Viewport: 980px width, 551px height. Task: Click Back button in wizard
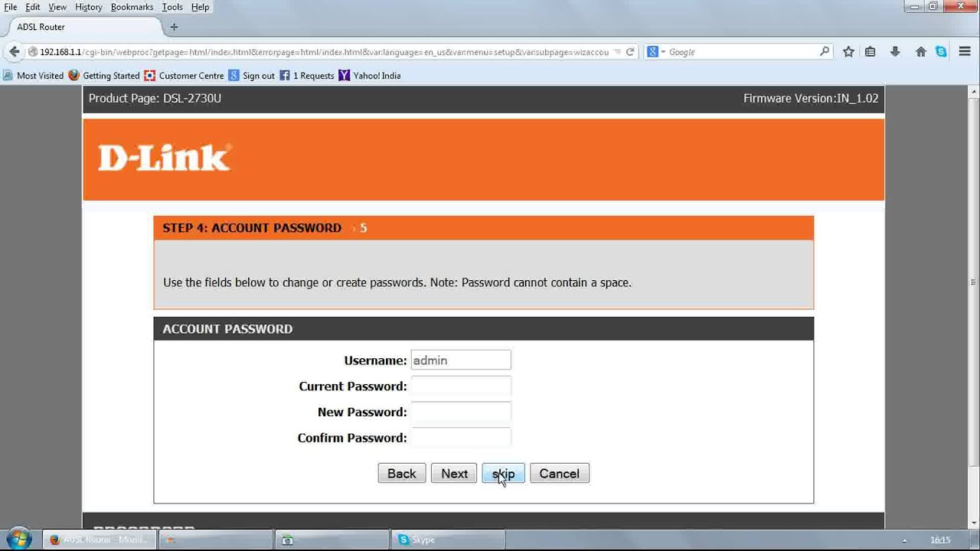coord(402,474)
